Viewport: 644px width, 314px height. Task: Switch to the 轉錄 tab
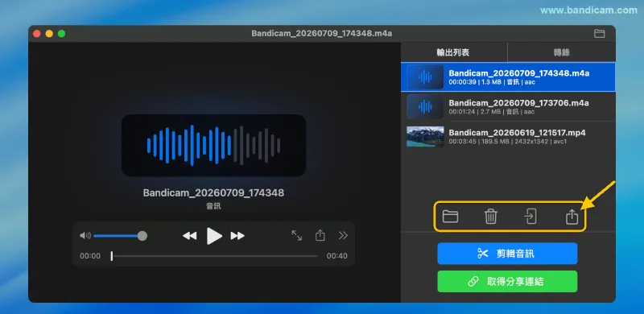pyautogui.click(x=561, y=52)
